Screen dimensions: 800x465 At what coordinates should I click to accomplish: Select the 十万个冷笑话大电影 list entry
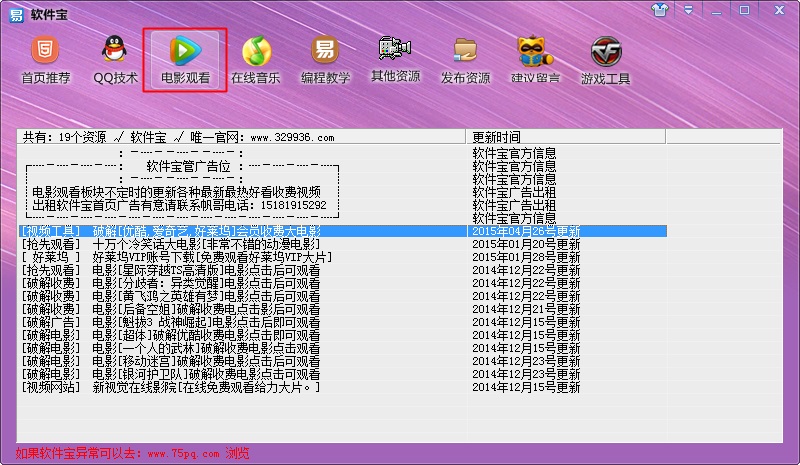[205, 244]
